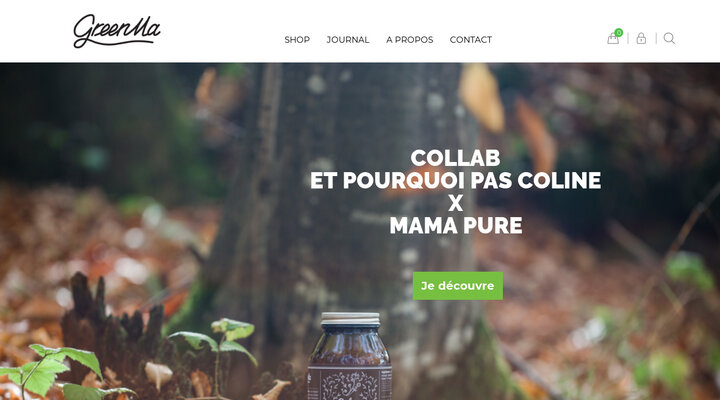
Task: Go to the JOURNAL page
Action: pyautogui.click(x=348, y=40)
